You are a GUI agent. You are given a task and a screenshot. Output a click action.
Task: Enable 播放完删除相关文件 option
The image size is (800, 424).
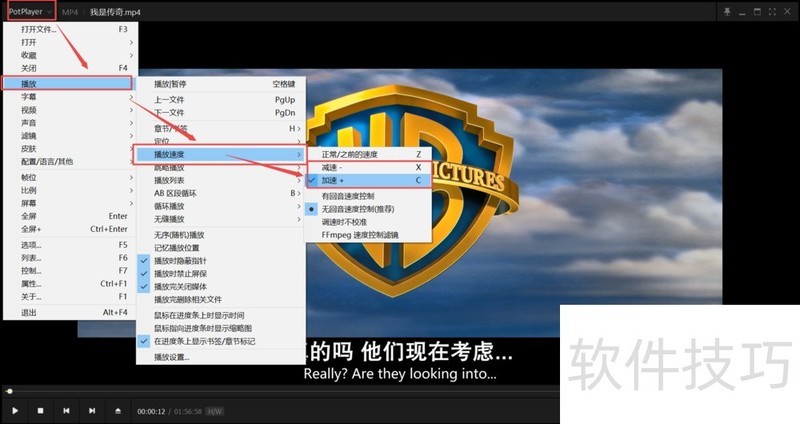click(221, 299)
